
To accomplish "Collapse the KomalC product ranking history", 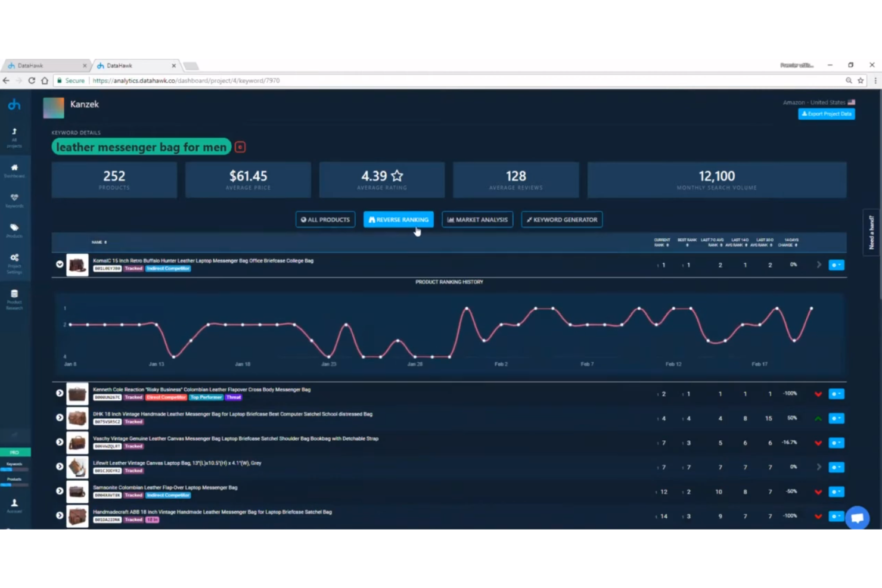I will pos(60,264).
